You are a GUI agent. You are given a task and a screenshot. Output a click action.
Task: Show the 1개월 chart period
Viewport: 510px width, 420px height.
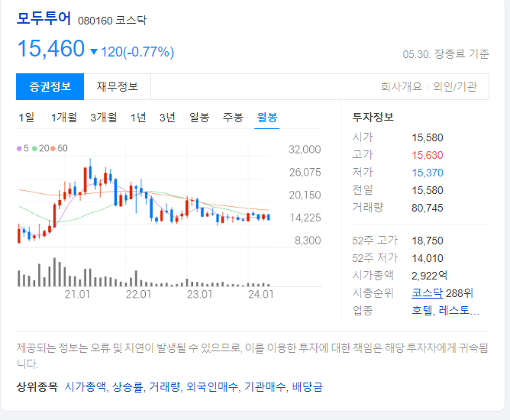[x=64, y=118]
